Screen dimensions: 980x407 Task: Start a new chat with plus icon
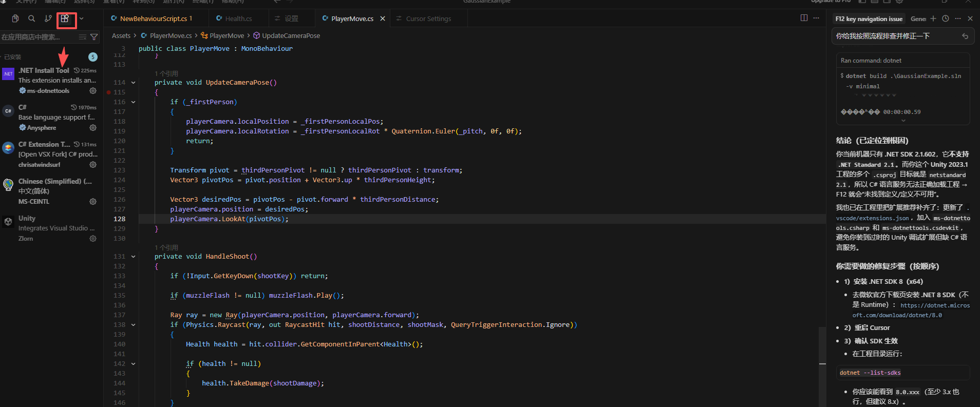tap(933, 18)
